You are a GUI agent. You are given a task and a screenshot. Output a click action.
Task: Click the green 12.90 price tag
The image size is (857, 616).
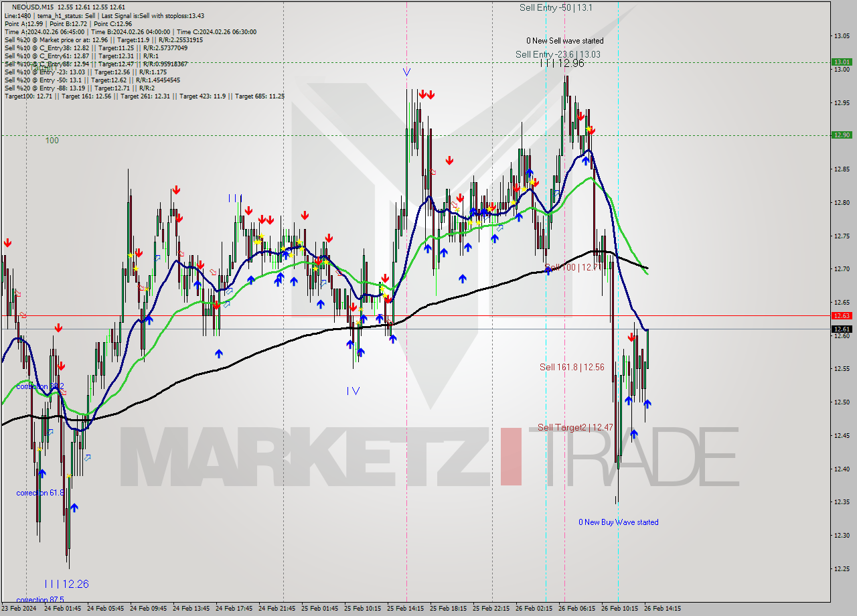click(x=842, y=135)
